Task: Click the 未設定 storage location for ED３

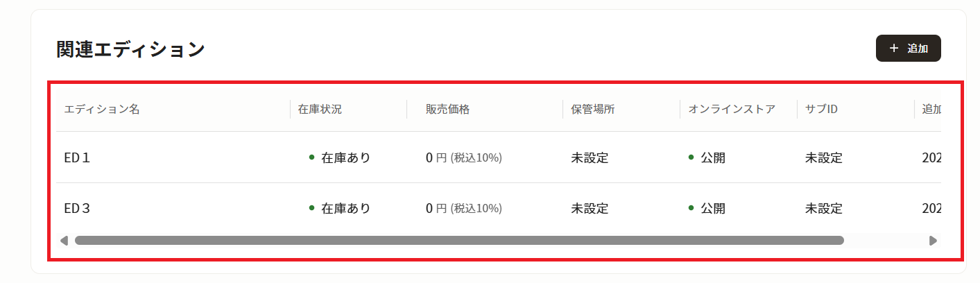Action: pyautogui.click(x=590, y=208)
